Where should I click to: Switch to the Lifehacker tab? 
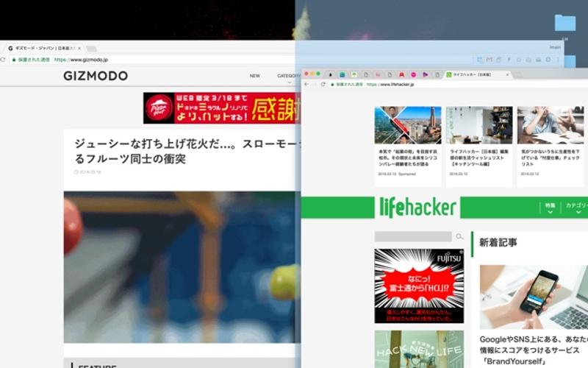pos(477,75)
